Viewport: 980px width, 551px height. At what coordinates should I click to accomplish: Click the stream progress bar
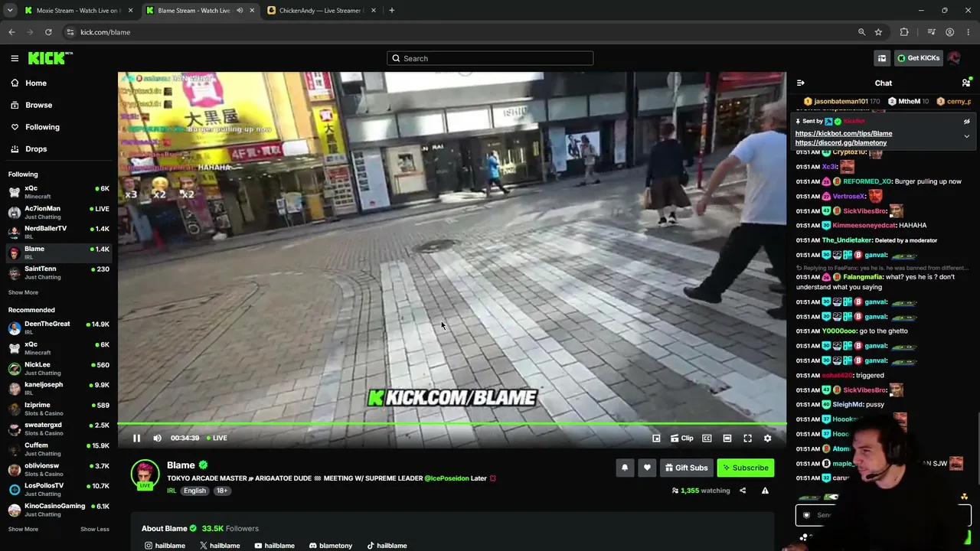tap(452, 423)
